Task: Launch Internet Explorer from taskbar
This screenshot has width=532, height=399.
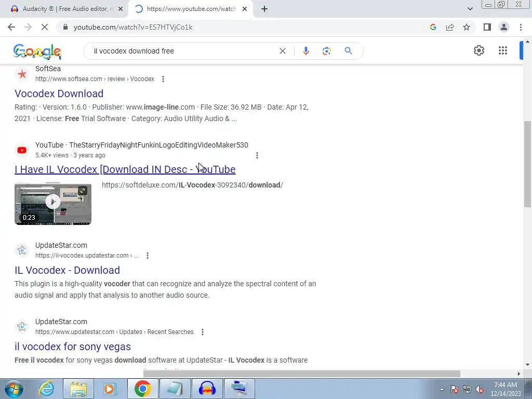Action: (x=46, y=389)
